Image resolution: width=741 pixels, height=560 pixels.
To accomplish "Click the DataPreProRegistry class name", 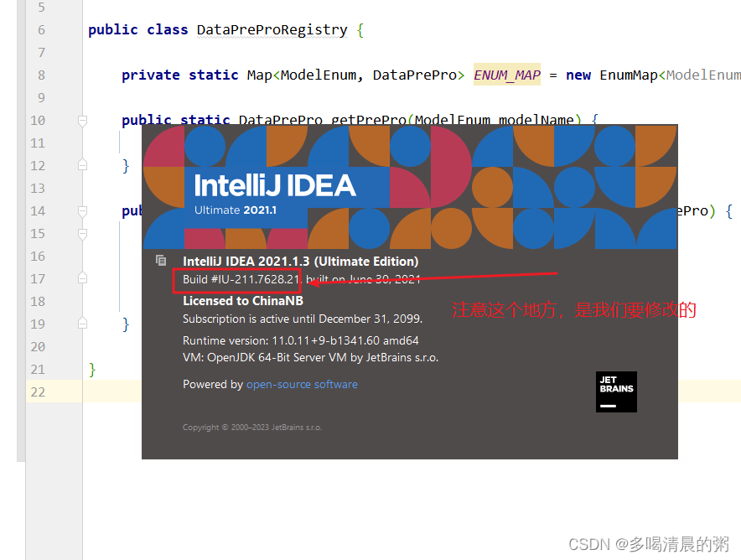I will (x=272, y=30).
